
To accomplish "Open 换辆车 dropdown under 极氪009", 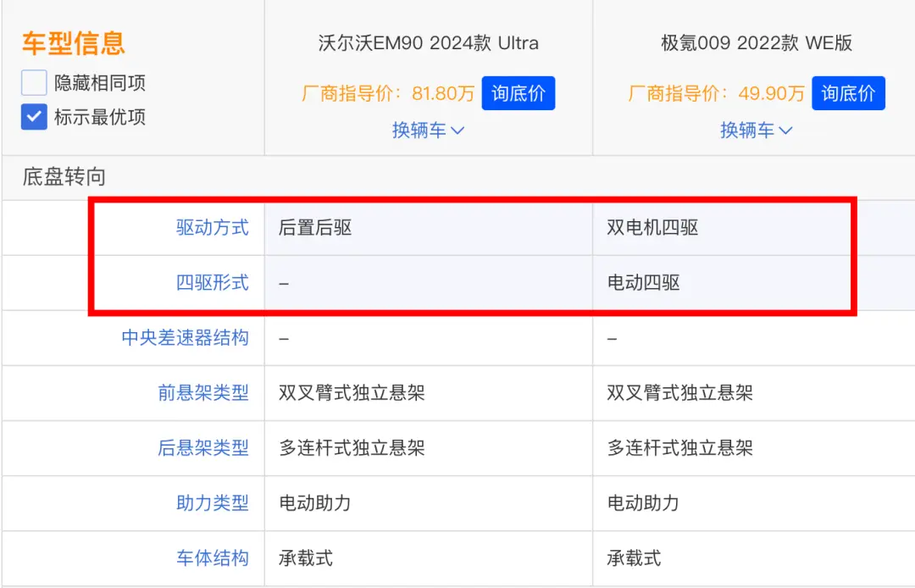I will pyautogui.click(x=757, y=130).
